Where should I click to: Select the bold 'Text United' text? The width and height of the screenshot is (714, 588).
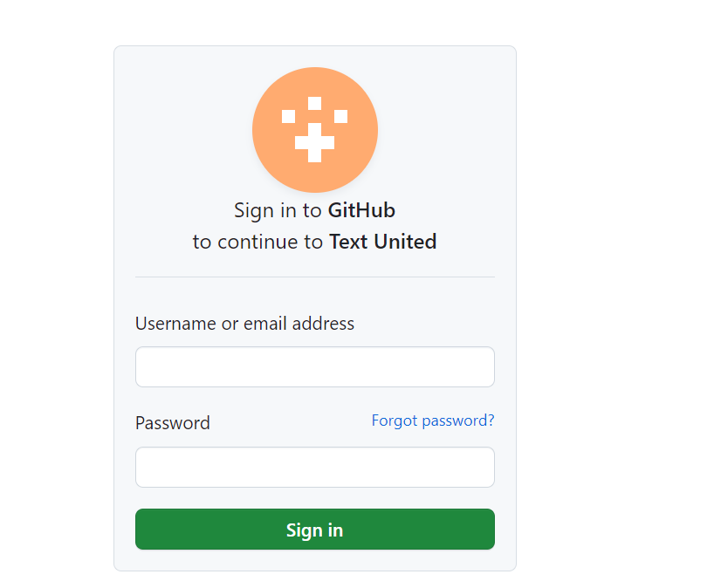[382, 242]
